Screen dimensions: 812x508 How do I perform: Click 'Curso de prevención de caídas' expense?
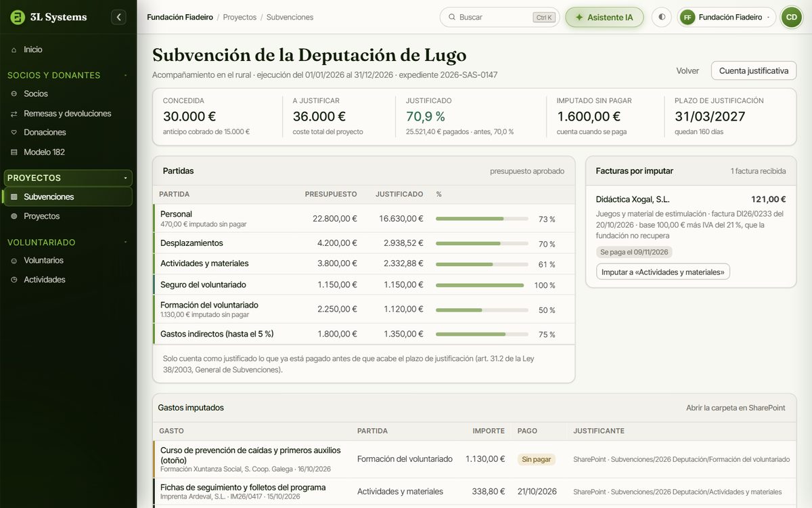coord(250,455)
